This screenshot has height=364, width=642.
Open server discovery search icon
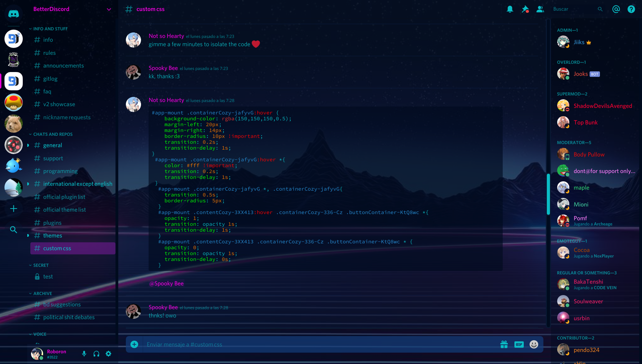(x=13, y=230)
